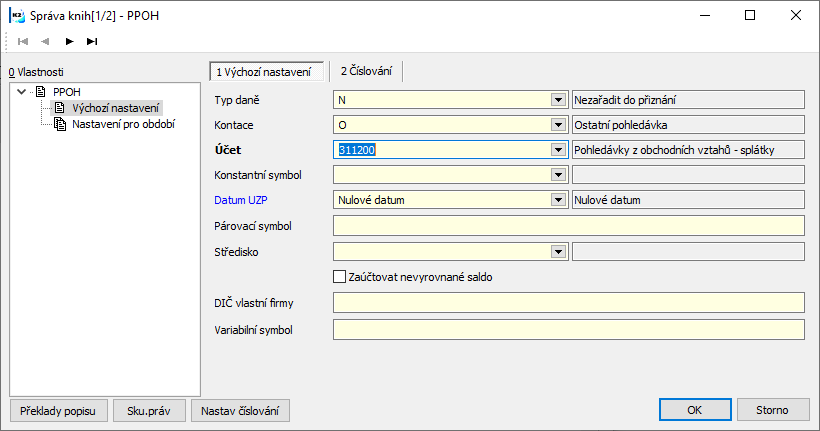Open the Kontace dropdown arrow
This screenshot has height=431, width=820.
click(x=558, y=125)
